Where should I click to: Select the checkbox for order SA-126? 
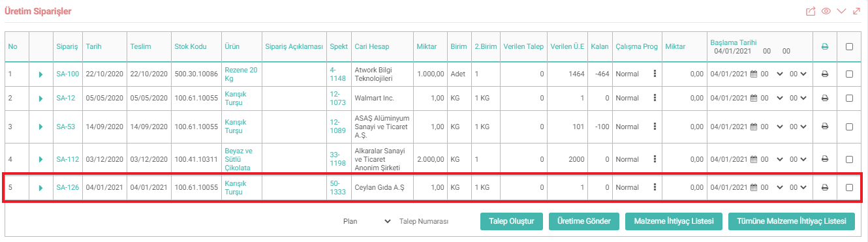tap(849, 187)
